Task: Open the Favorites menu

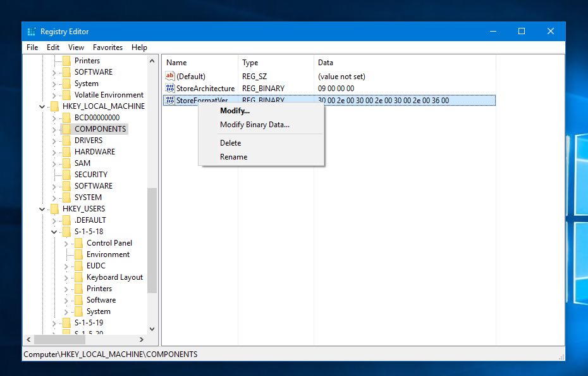Action: pyautogui.click(x=107, y=47)
